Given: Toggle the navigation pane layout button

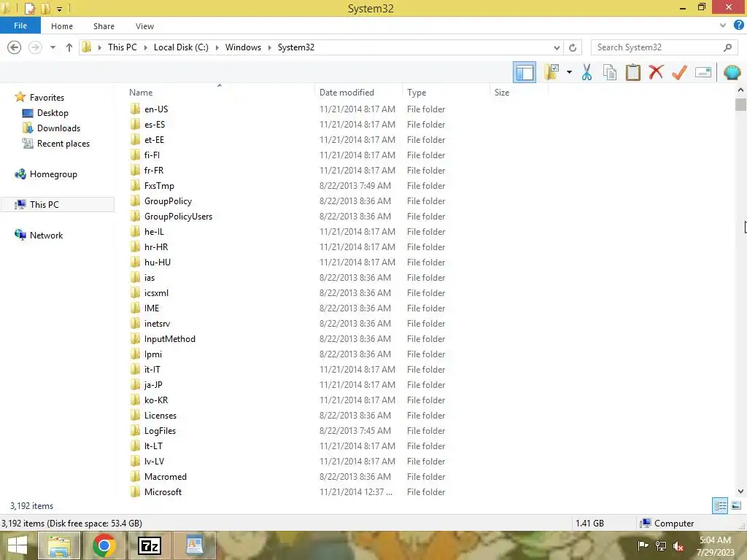Looking at the screenshot, I should pos(525,72).
